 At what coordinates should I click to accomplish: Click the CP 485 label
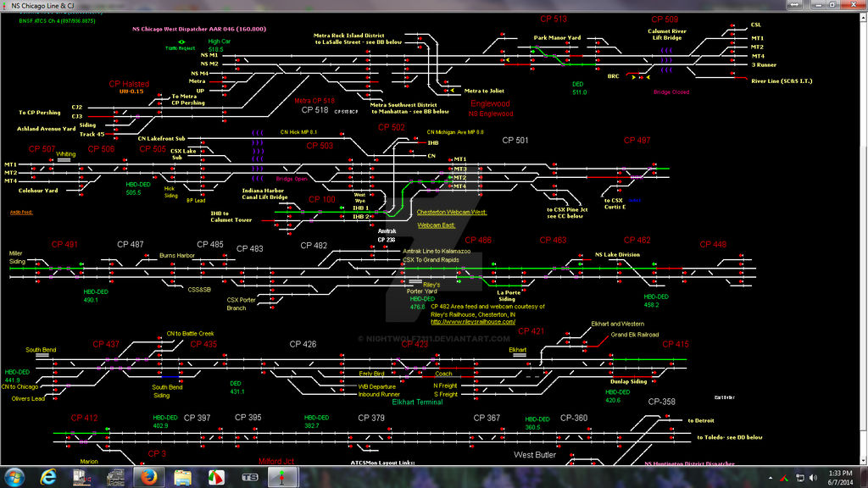210,244
